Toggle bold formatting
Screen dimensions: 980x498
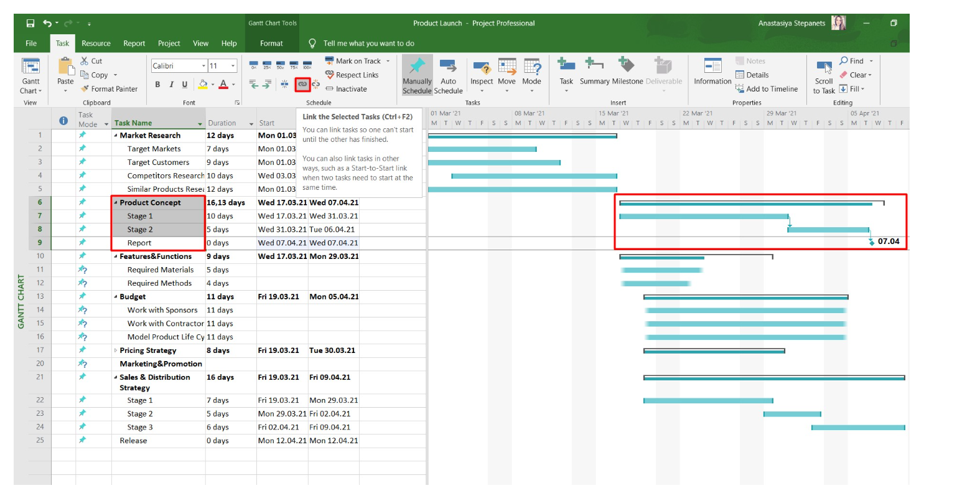tap(157, 85)
